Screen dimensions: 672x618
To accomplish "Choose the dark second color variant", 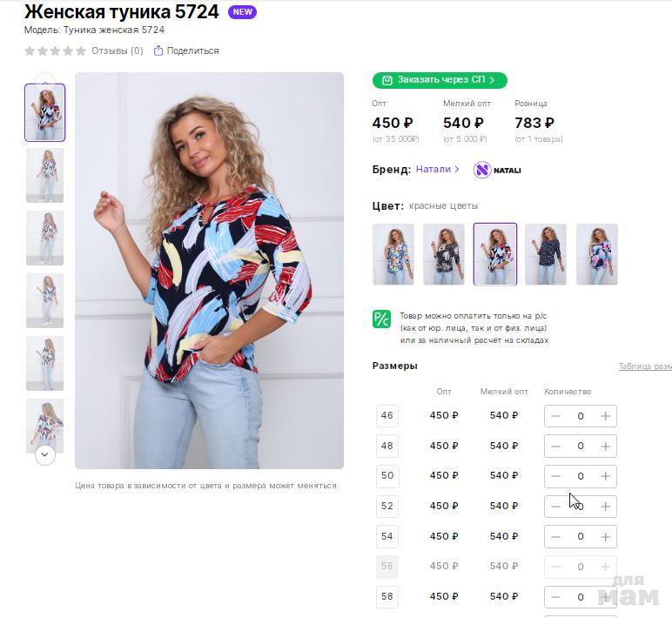I will (444, 254).
